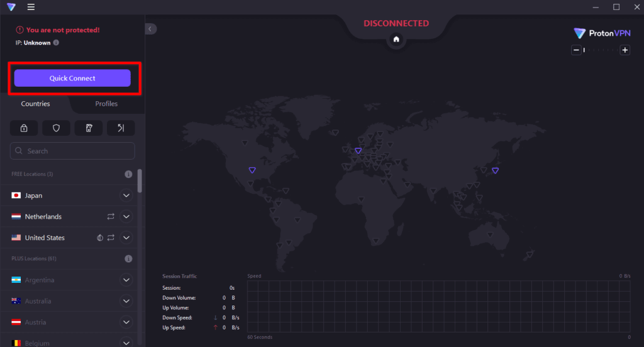The width and height of the screenshot is (644, 347).
Task: Click the home icon under DISCONNECTED
Action: coord(396,40)
